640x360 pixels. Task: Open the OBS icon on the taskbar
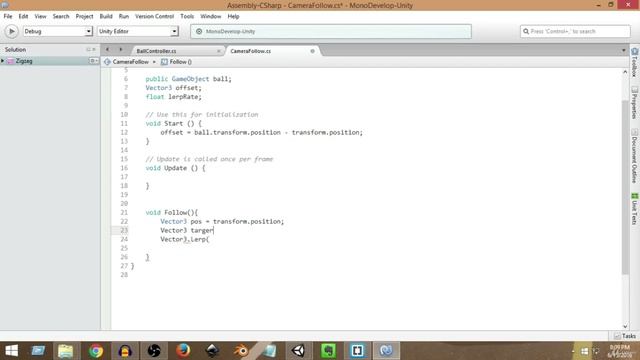pyautogui.click(x=154, y=351)
